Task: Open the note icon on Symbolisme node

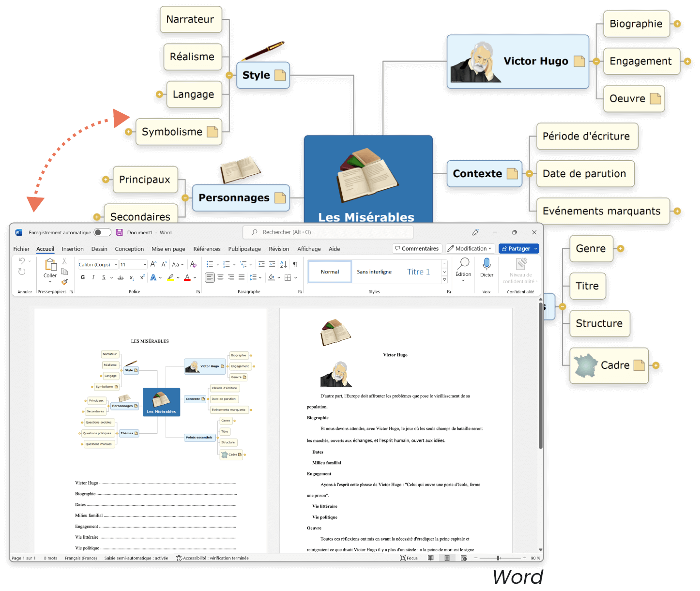Action: (213, 132)
